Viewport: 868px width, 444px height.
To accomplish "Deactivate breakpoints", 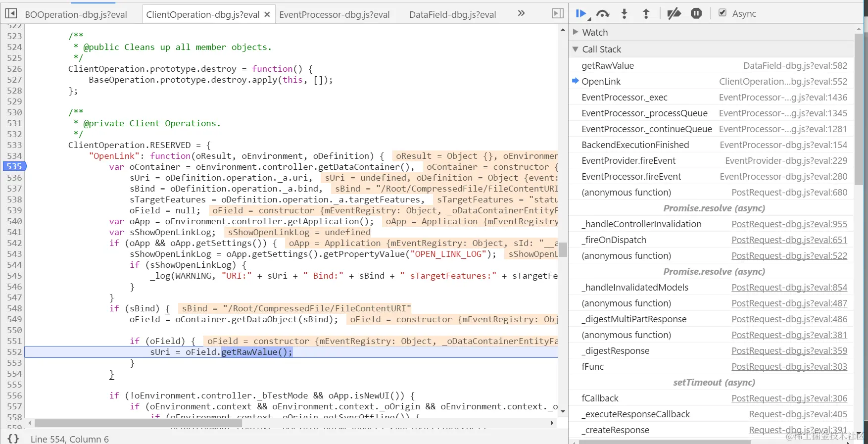I will click(674, 14).
